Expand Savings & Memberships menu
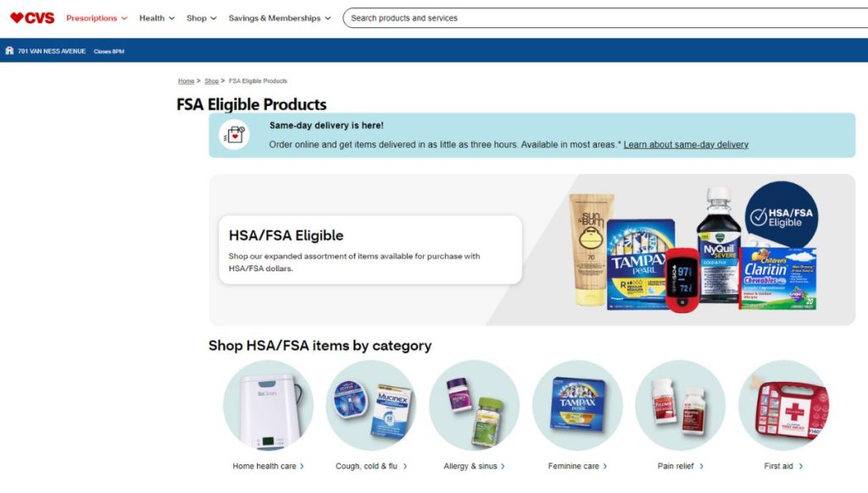 [x=280, y=19]
